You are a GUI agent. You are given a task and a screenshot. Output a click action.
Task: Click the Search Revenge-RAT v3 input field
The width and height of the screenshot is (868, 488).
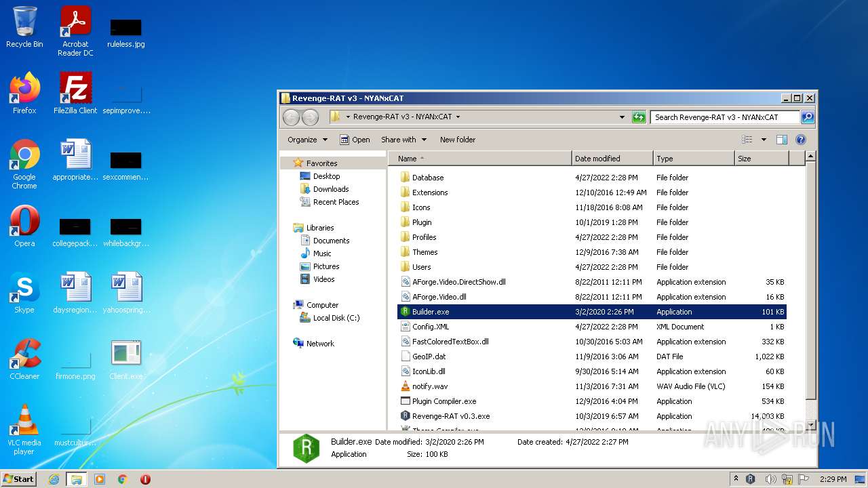pyautogui.click(x=724, y=117)
